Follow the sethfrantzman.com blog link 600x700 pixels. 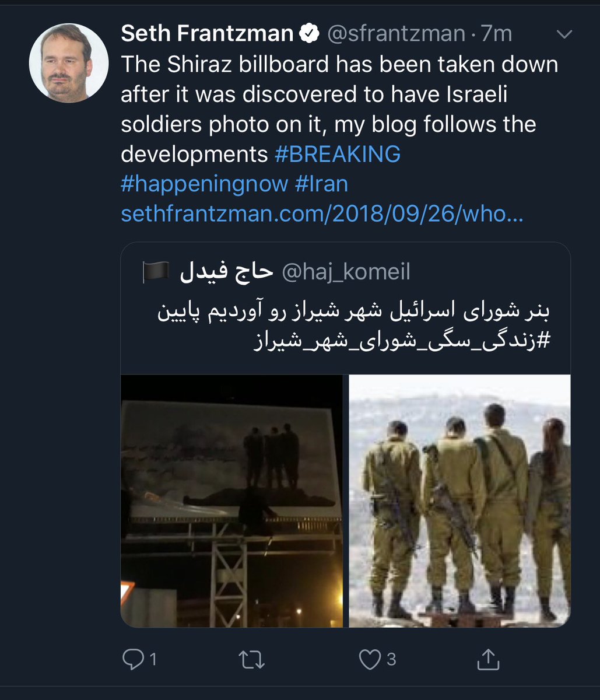click(x=322, y=215)
